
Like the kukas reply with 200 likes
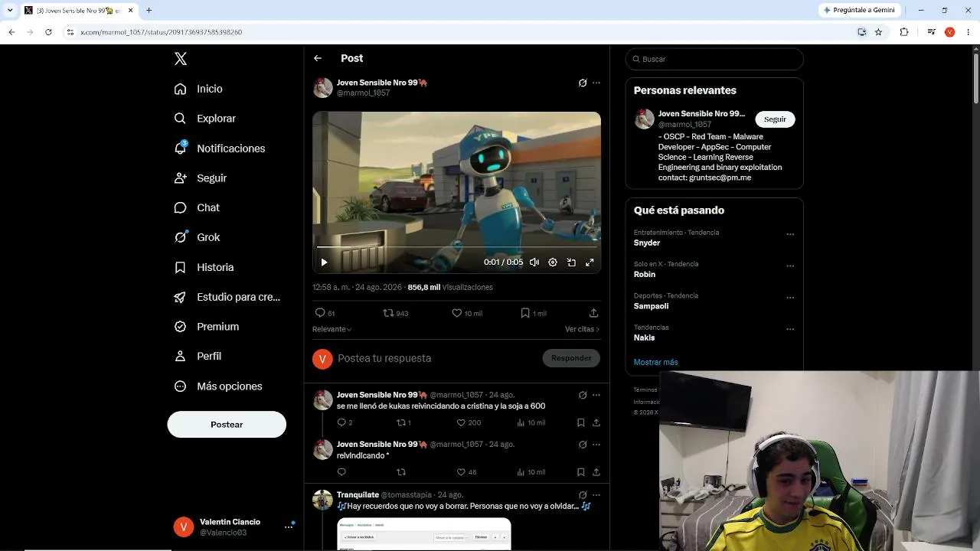click(469, 422)
